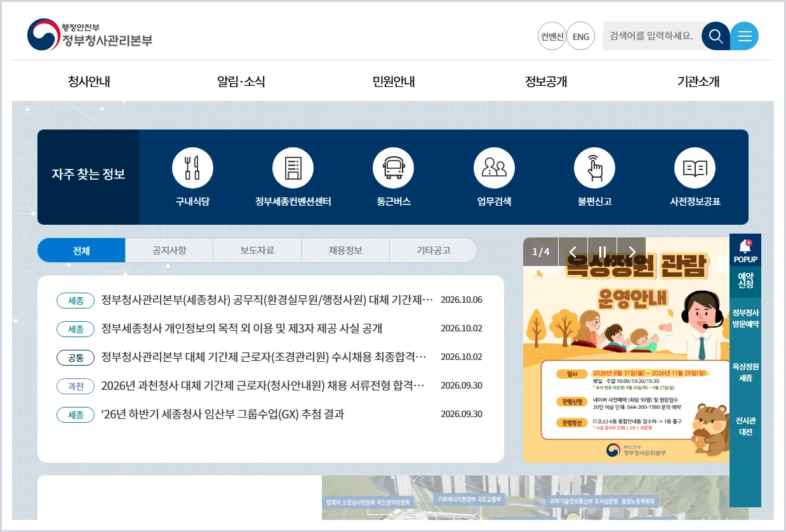Click date 2026.10.06 in notice list
Image resolution: width=786 pixels, height=532 pixels.
(462, 300)
